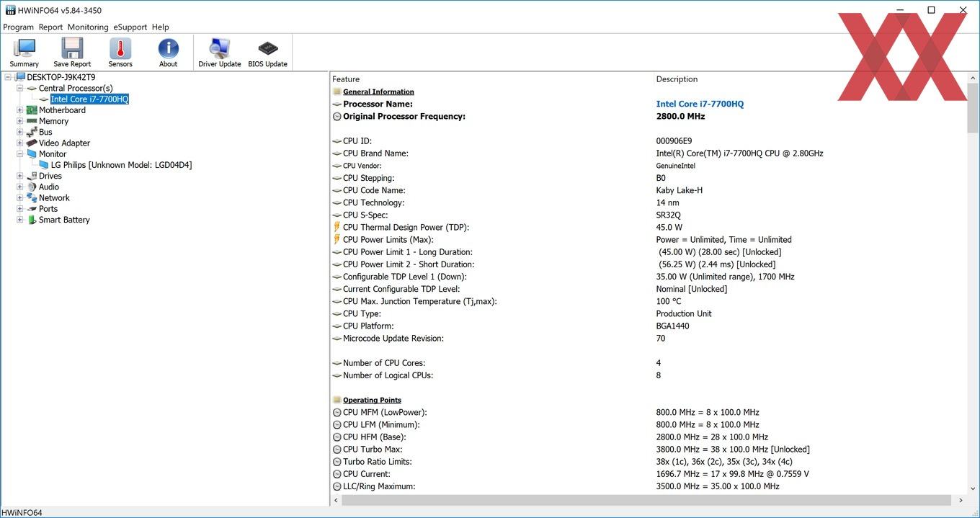Click the Feature column header

point(492,79)
